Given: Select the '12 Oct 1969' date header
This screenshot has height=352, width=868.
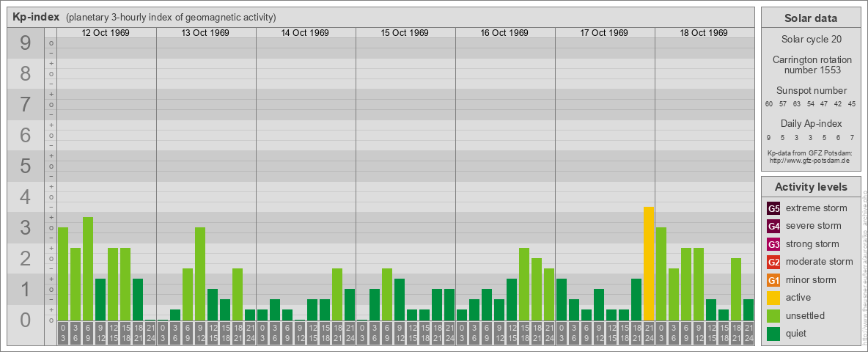Looking at the screenshot, I should [106, 33].
